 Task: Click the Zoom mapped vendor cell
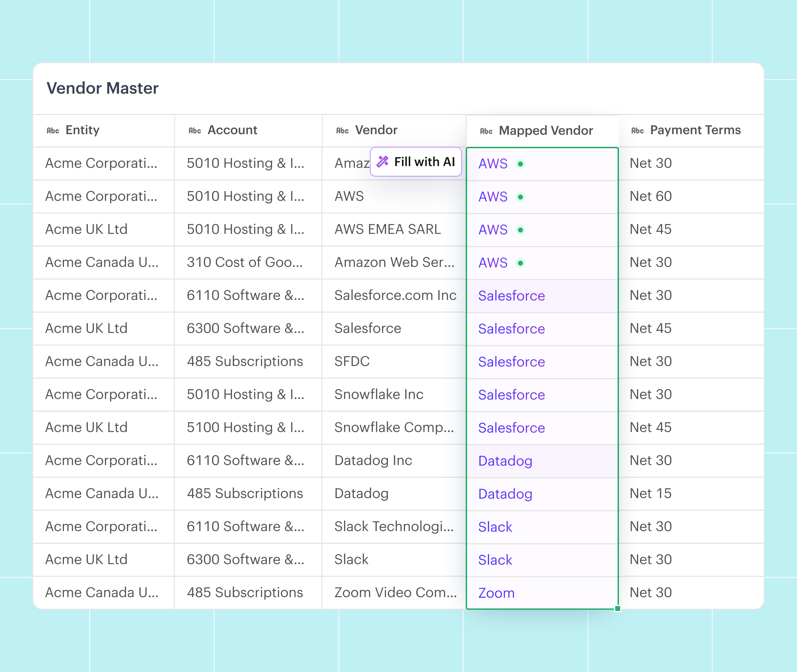tap(542, 593)
